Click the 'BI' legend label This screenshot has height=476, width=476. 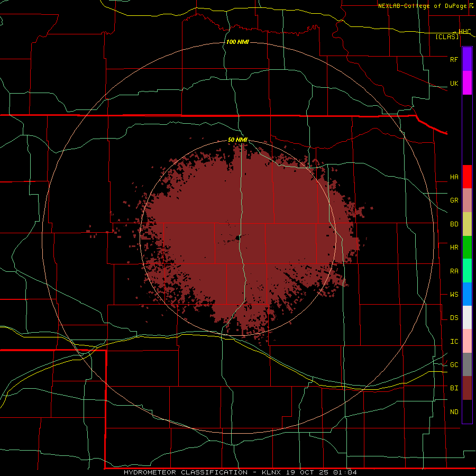454,388
